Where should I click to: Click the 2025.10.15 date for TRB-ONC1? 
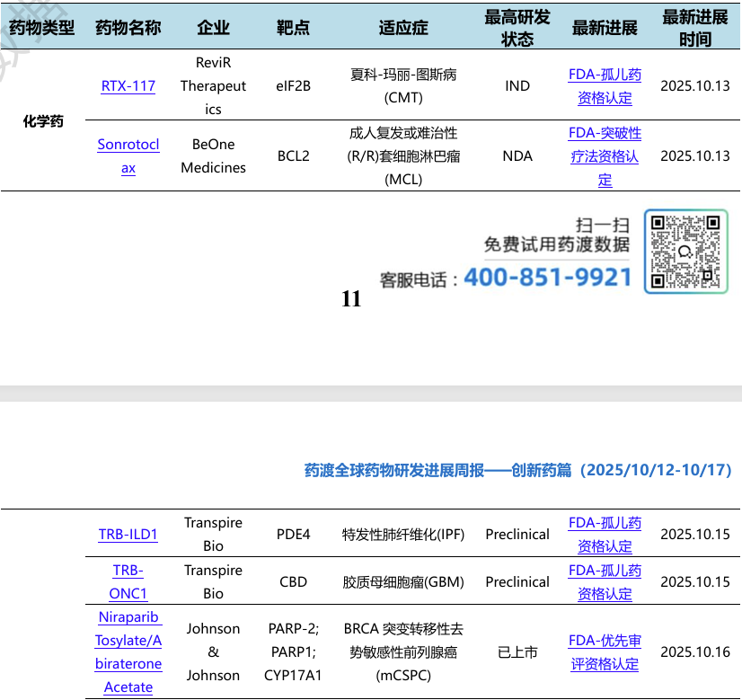click(x=695, y=581)
